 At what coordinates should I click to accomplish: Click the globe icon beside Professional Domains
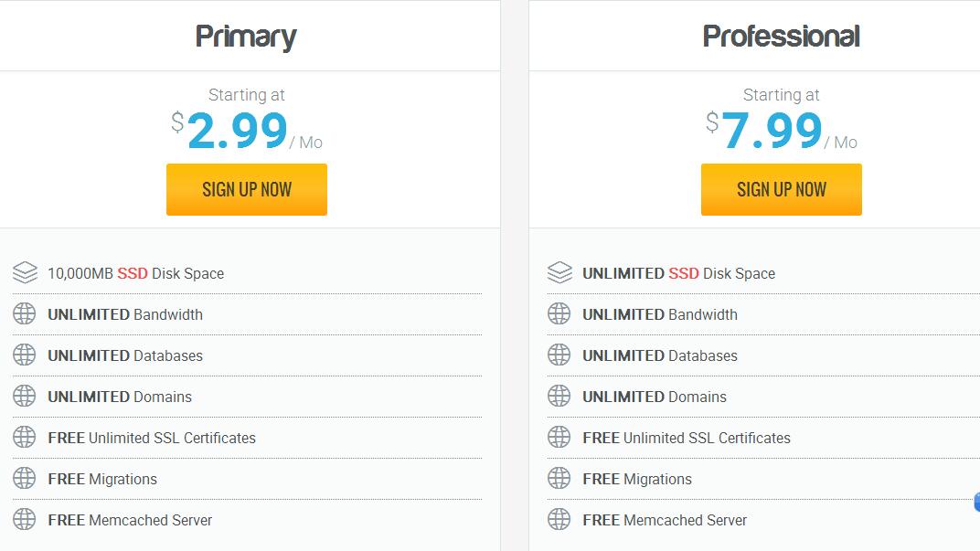559,397
